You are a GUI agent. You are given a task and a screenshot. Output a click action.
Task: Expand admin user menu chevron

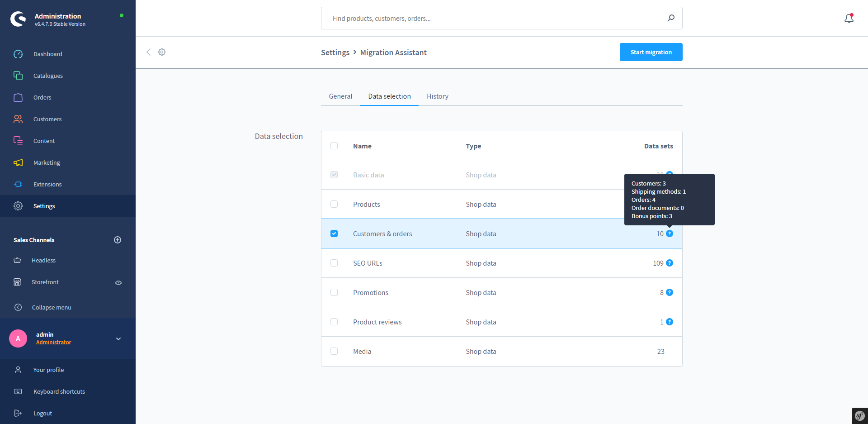pyautogui.click(x=118, y=338)
